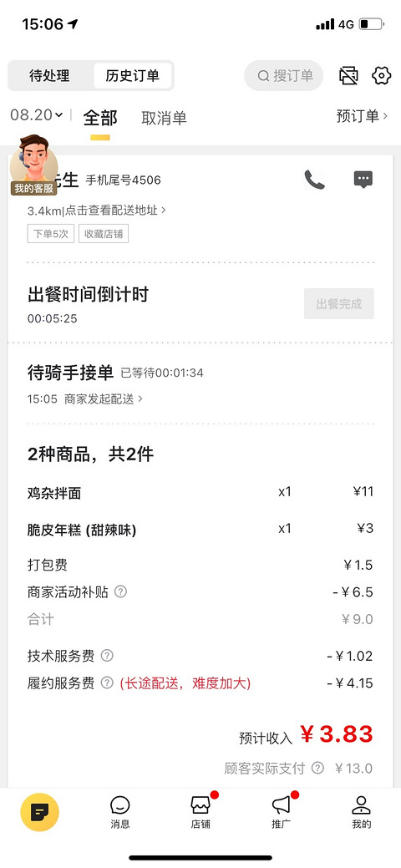Open 预订单 pre-orders link
Viewport: 401px width, 868px height.
click(x=363, y=116)
